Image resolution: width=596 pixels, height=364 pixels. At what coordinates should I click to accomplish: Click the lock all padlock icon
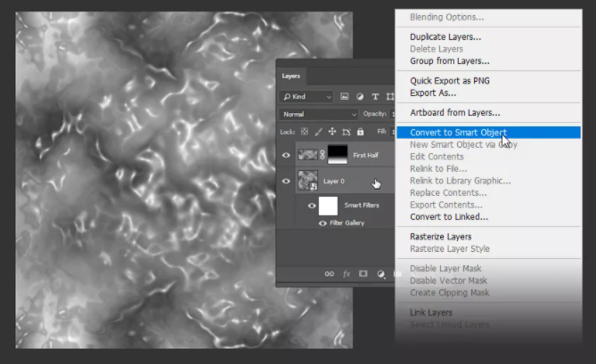click(x=360, y=132)
